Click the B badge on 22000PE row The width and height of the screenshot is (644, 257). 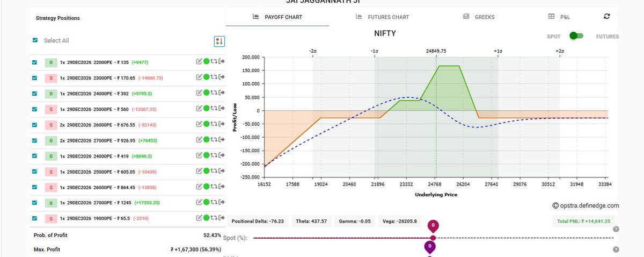[x=50, y=62]
